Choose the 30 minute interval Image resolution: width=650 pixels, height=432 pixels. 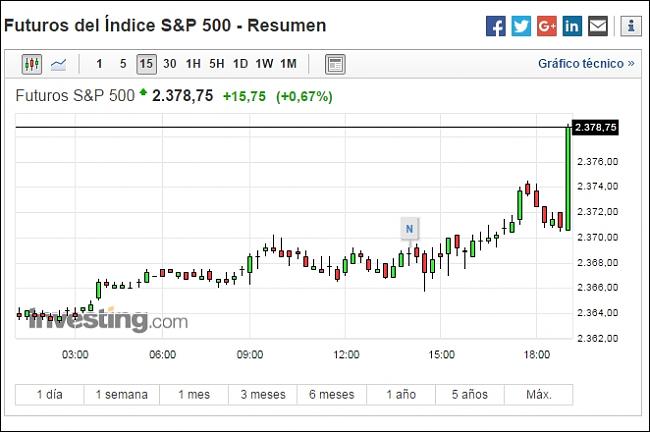pos(170,64)
